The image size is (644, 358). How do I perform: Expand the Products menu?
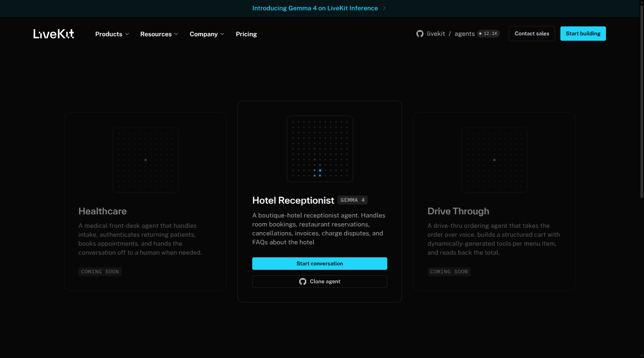click(112, 34)
